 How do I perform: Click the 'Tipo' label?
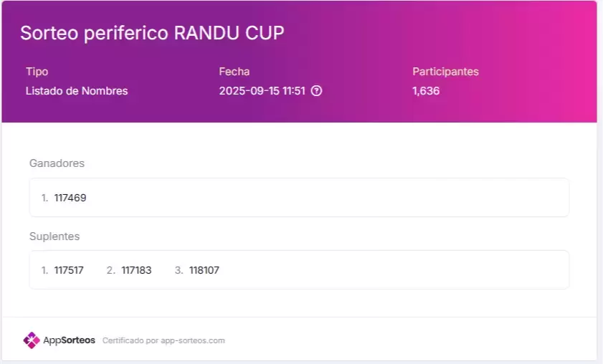37,72
